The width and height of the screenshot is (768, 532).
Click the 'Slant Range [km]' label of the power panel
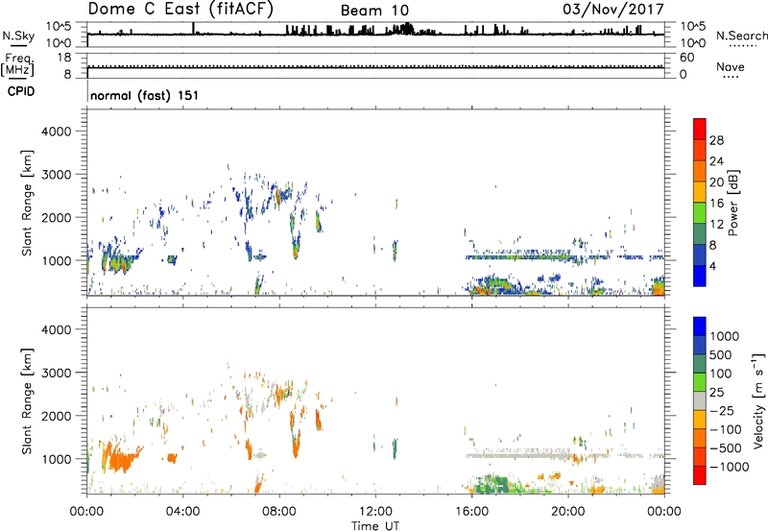27,203
